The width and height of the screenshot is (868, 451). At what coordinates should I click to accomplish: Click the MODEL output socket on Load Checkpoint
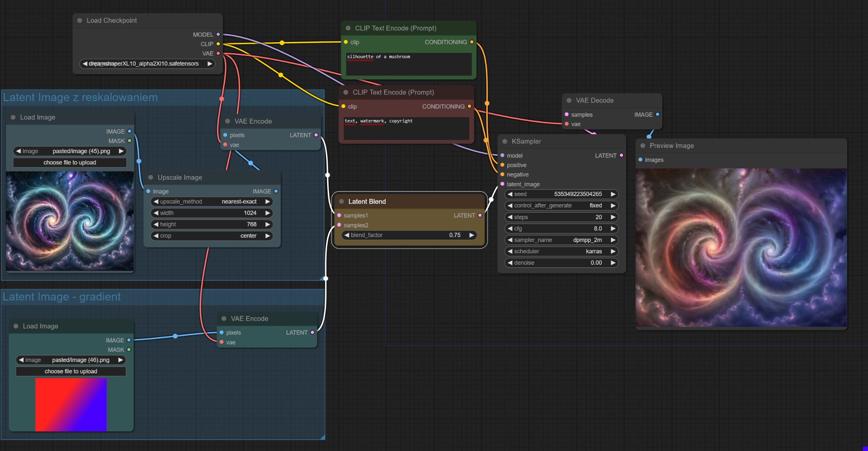coord(218,35)
